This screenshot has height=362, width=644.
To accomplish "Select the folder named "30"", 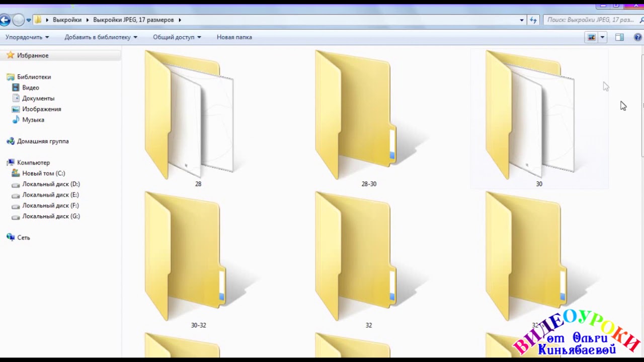I will click(x=539, y=119).
